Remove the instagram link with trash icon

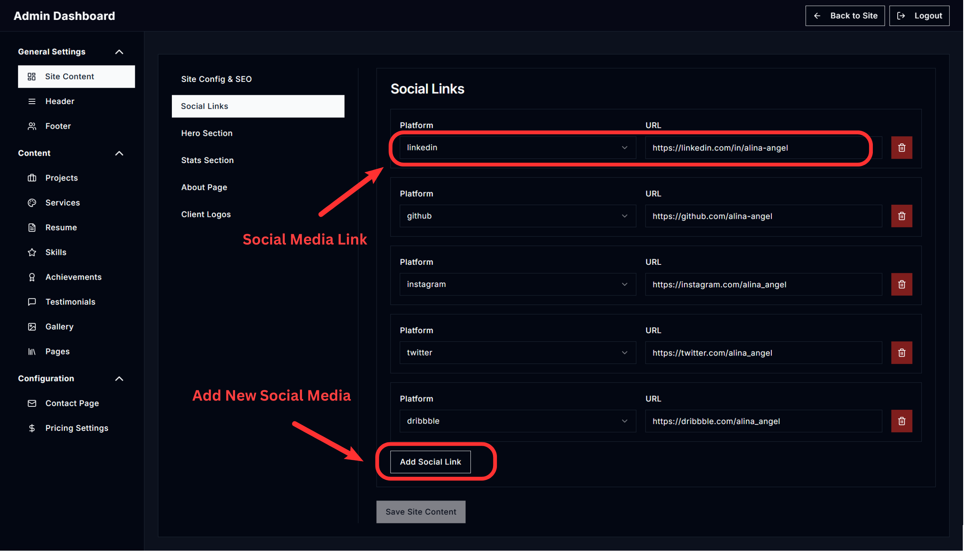[x=902, y=284]
